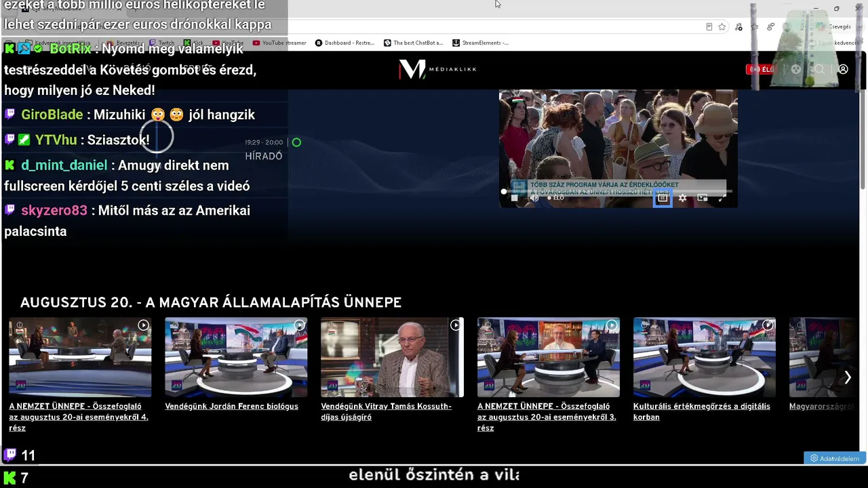Click play icon on NEMZET ÜNNEPE 3. rész thumbnail
Screen dimensions: 868x488
(x=612, y=325)
